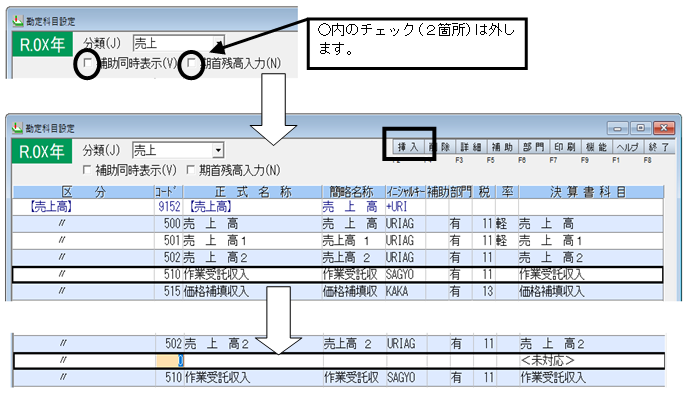This screenshot has width=686, height=395.
Task: Expand 分類(J) dropdown arrow in table window
Action: [x=217, y=150]
